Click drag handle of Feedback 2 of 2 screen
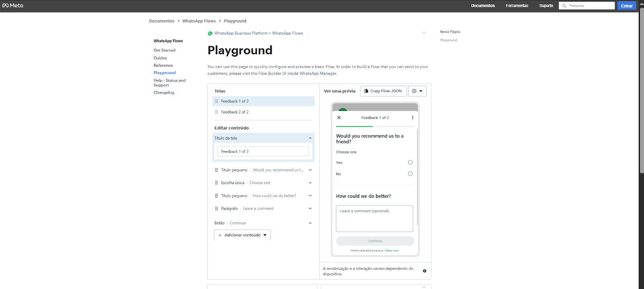The width and height of the screenshot is (644, 289). pyautogui.click(x=217, y=112)
